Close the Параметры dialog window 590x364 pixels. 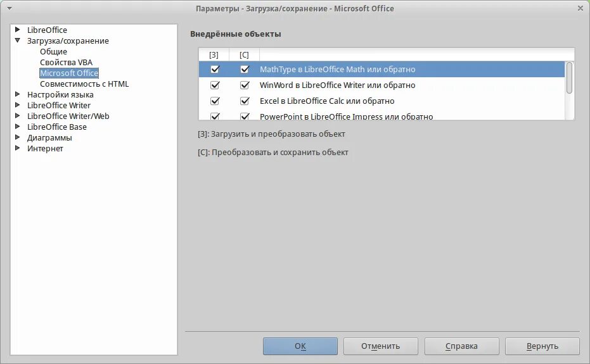point(580,8)
